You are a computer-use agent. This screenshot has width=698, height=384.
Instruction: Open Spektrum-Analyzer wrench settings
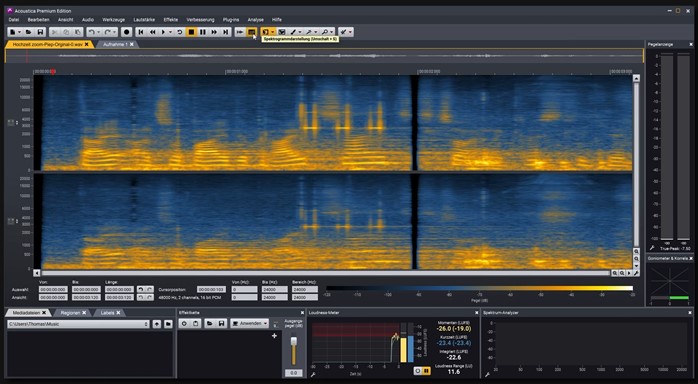487,375
